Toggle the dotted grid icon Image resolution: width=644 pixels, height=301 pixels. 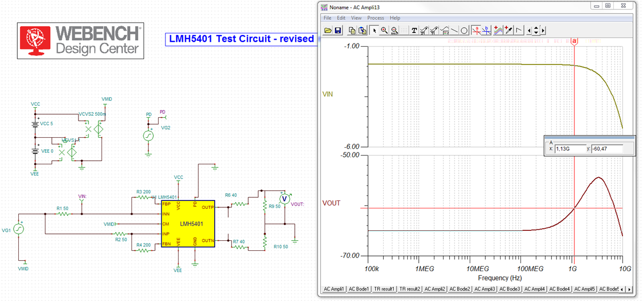404,30
